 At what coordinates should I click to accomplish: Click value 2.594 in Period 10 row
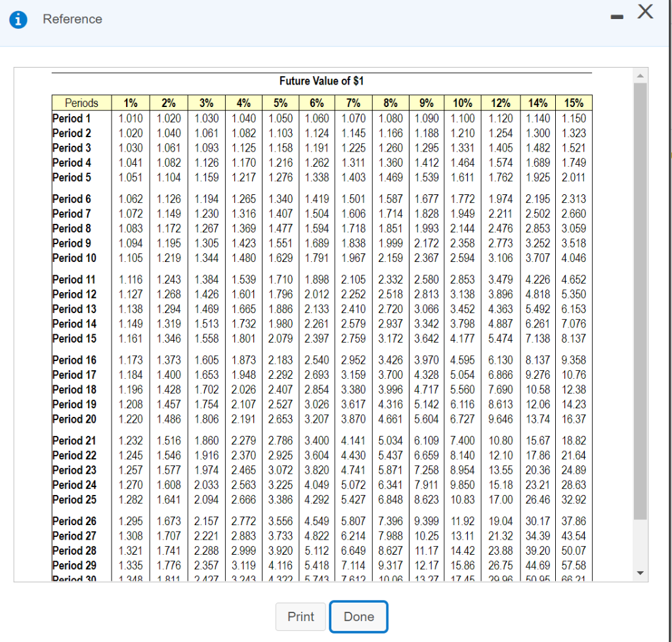tap(463, 258)
